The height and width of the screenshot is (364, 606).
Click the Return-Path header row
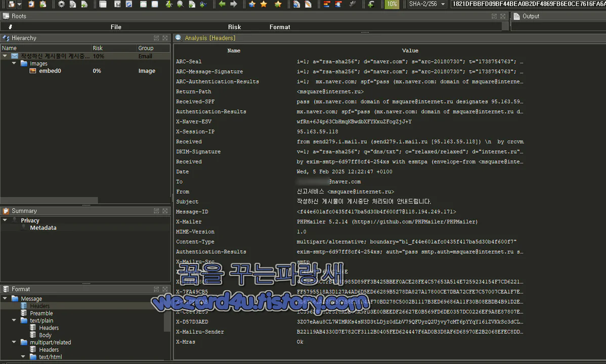coord(350,92)
